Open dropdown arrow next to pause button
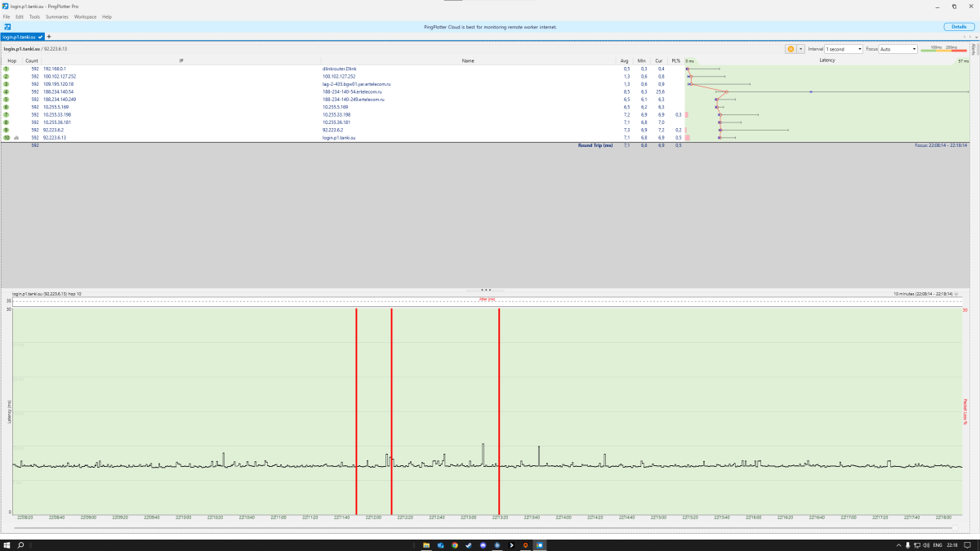Screen dimensions: 980x551 coord(800,49)
